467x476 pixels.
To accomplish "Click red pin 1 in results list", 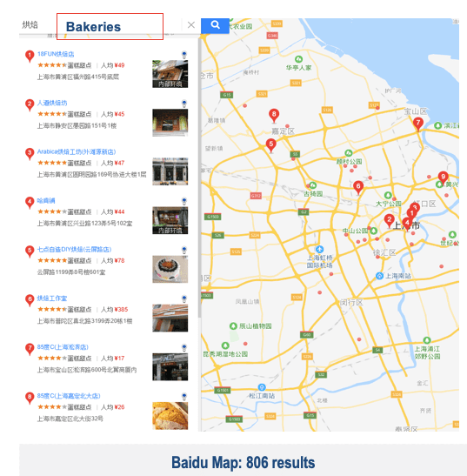I will point(30,57).
